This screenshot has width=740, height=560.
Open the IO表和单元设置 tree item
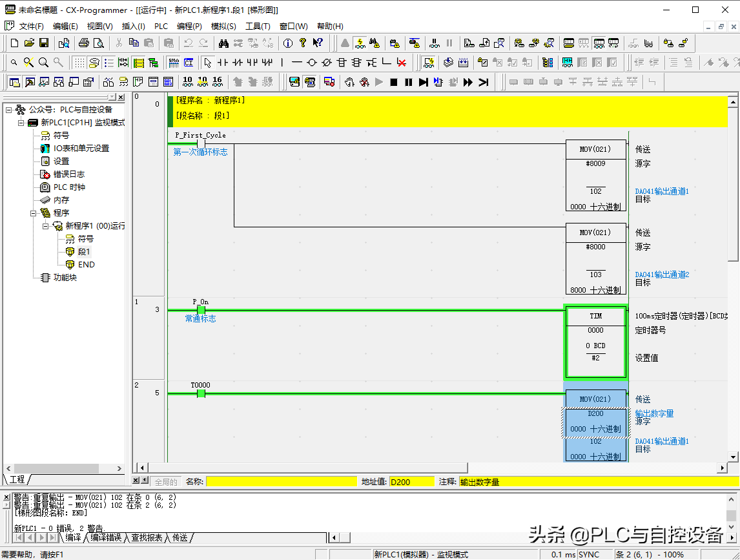pos(81,149)
